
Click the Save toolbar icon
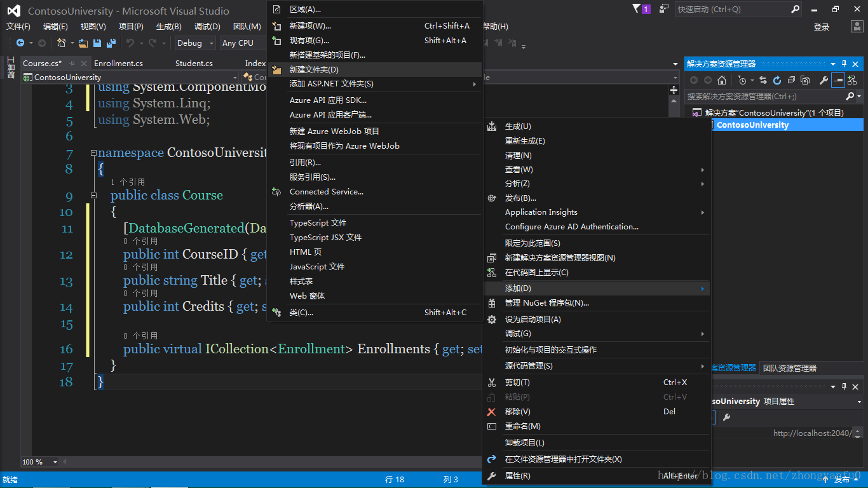97,43
